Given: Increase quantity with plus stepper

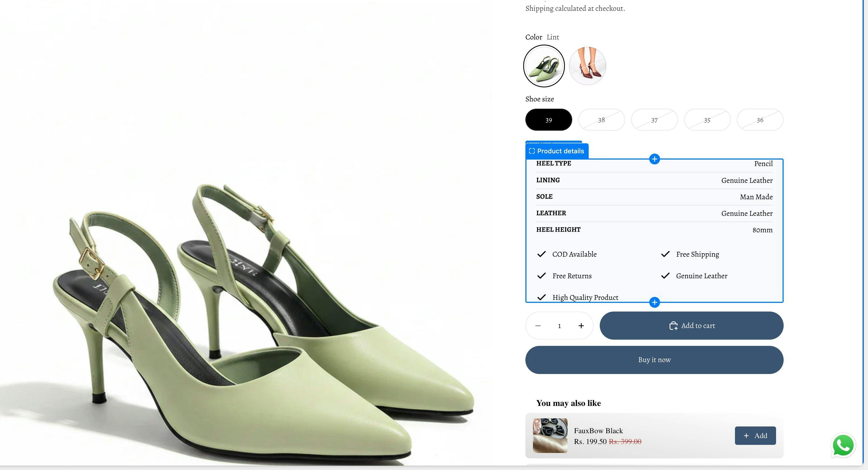Looking at the screenshot, I should (581, 326).
